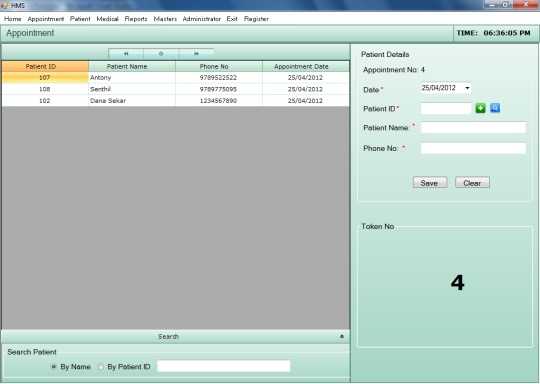540x384 pixels.
Task: Collapse the Search panel arrow
Action: click(342, 336)
